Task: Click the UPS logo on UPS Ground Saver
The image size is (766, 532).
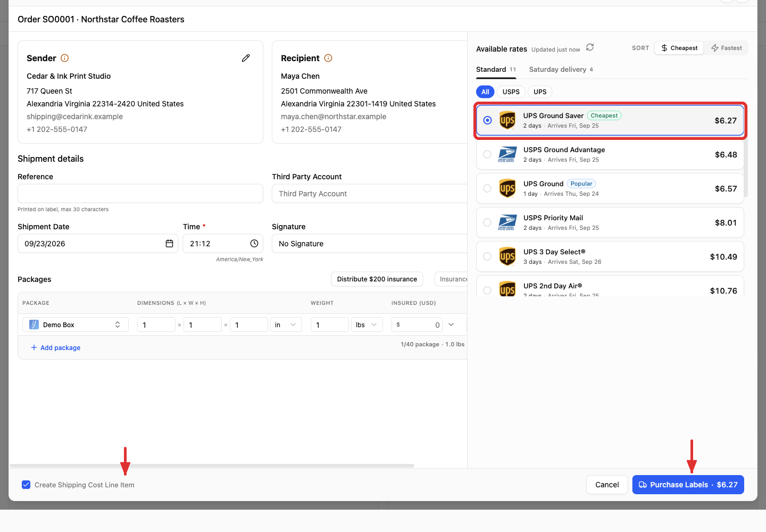Action: [x=507, y=120]
